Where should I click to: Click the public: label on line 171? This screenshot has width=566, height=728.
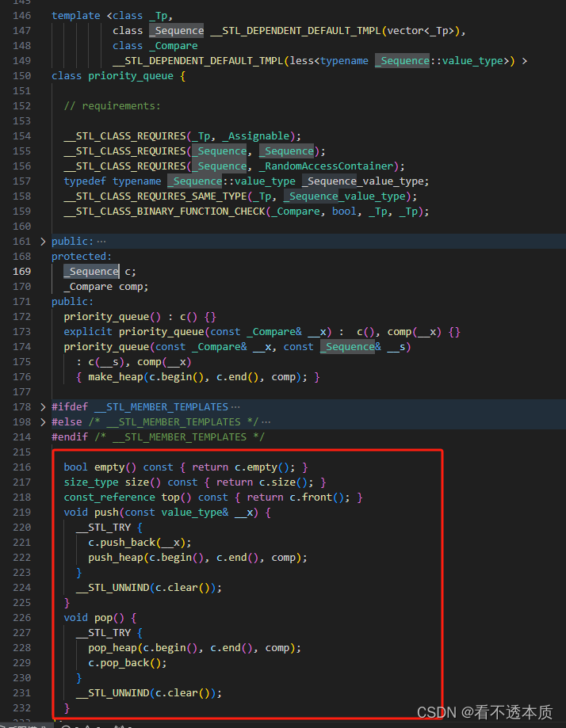pyautogui.click(x=72, y=302)
